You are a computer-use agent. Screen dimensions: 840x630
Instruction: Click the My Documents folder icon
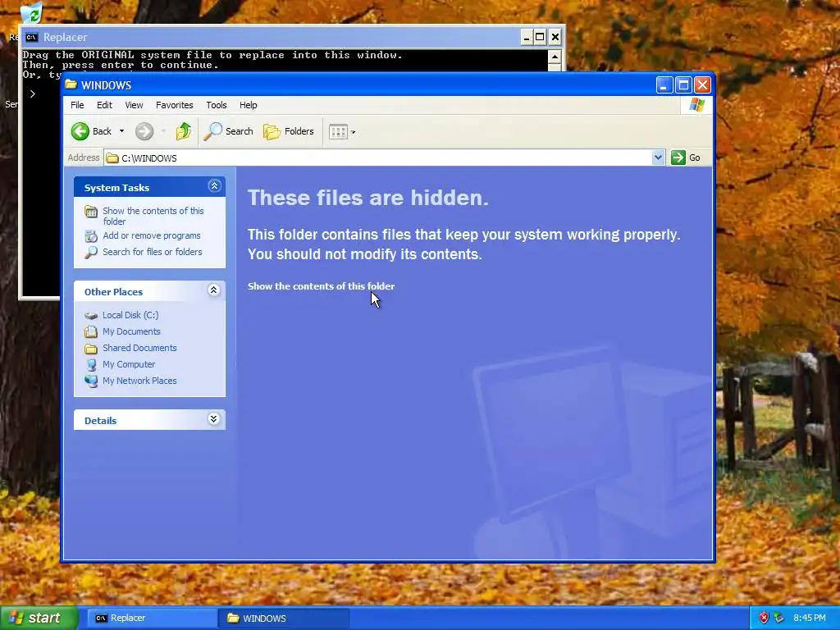pyautogui.click(x=91, y=331)
